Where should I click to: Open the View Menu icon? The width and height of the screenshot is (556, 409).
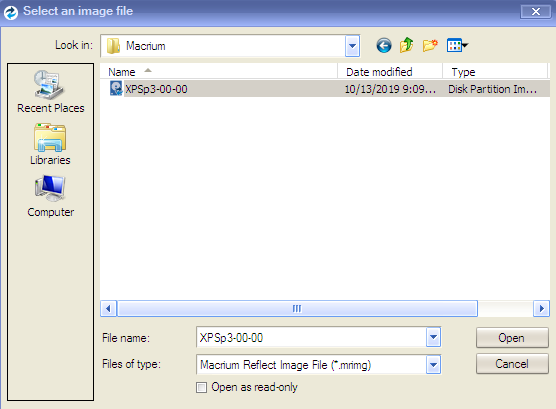(x=457, y=45)
